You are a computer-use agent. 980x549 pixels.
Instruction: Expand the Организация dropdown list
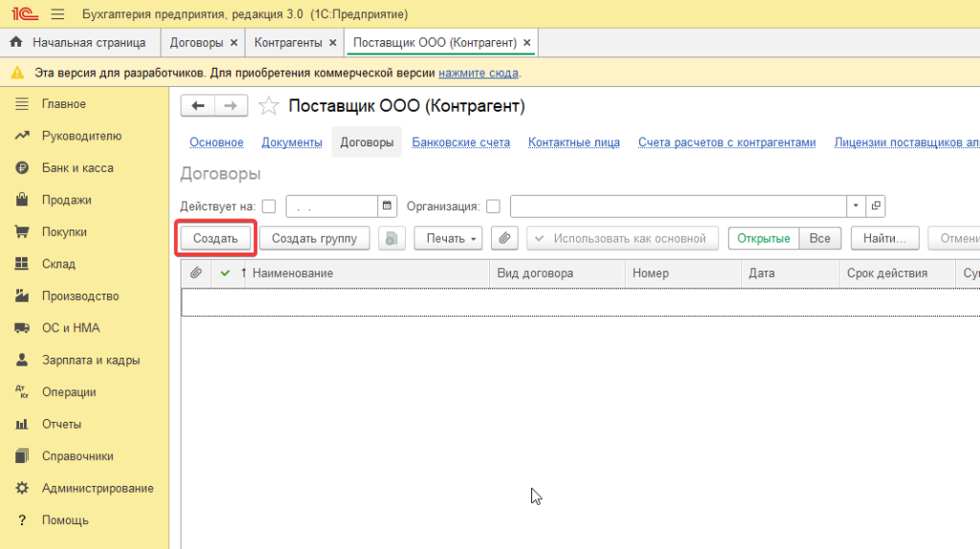click(855, 206)
